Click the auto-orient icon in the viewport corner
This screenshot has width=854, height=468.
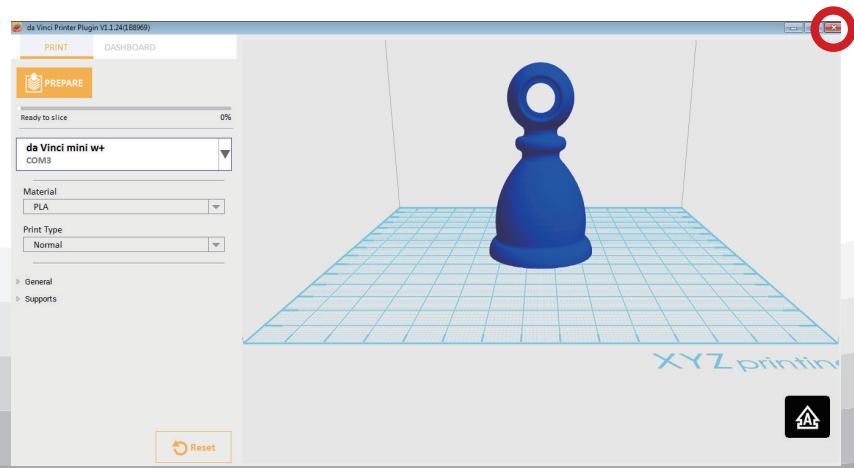click(x=807, y=417)
